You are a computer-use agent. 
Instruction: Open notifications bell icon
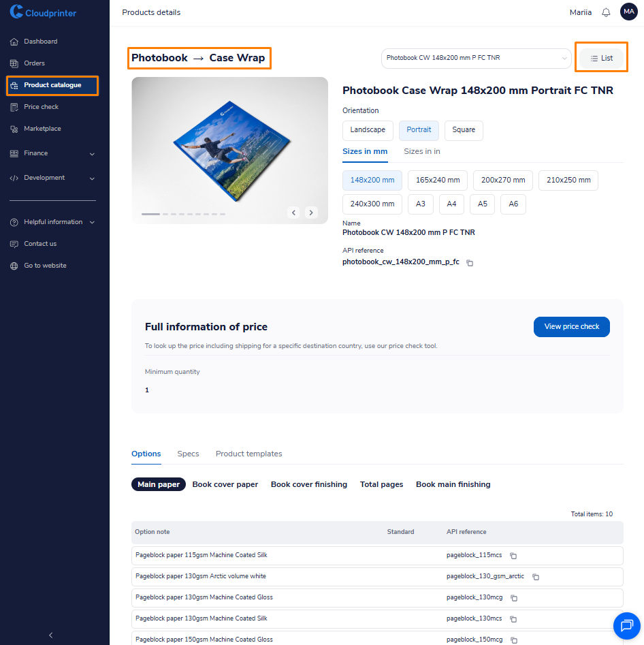pos(606,12)
